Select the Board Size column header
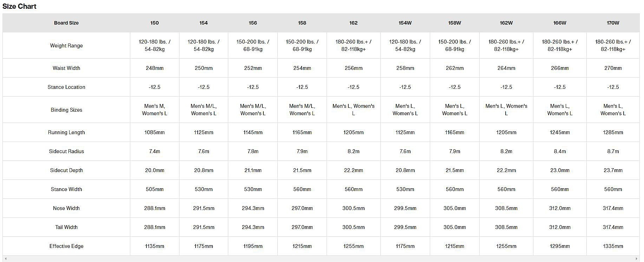This screenshot has width=644, height=262. point(66,23)
